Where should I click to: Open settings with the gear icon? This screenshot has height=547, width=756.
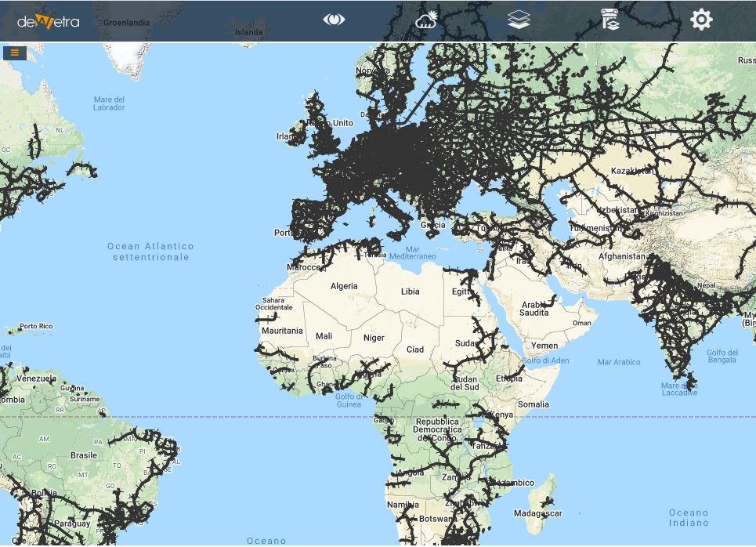pos(701,20)
